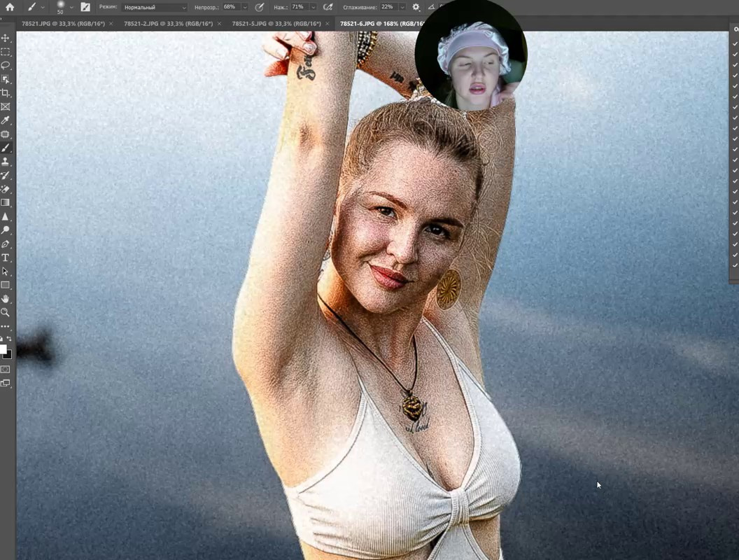The width and height of the screenshot is (739, 560).
Task: Select the Frame tool
Action: 5,106
